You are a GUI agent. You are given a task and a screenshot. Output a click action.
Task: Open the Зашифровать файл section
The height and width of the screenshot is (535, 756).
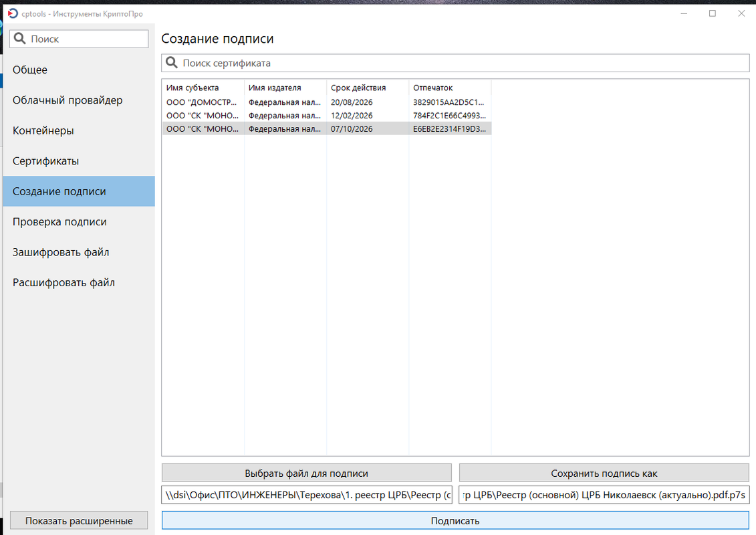click(x=79, y=252)
